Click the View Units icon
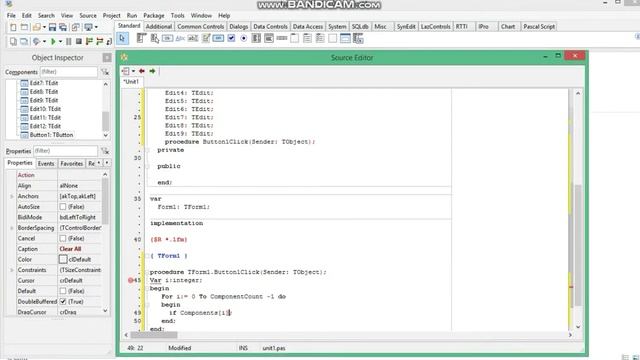This screenshot has height=360, width=640. pyautogui.click(x=13, y=41)
